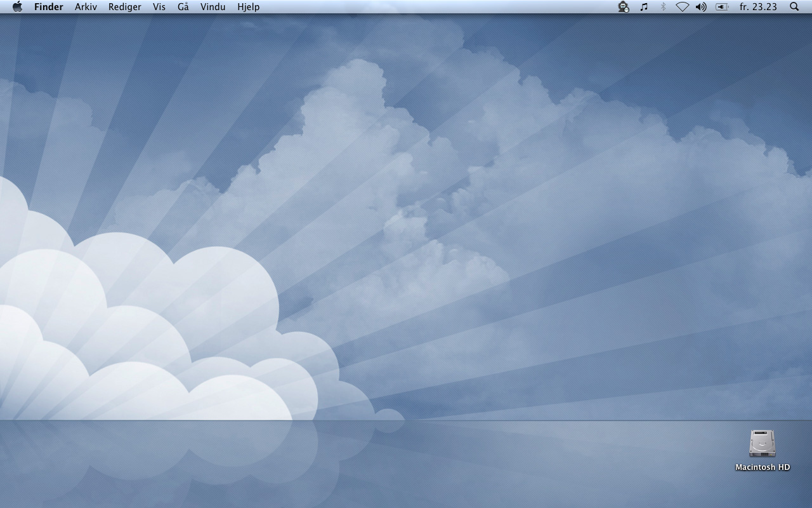Screen dimensions: 812x508
Task: Open the volume control in menu bar
Action: (701, 7)
